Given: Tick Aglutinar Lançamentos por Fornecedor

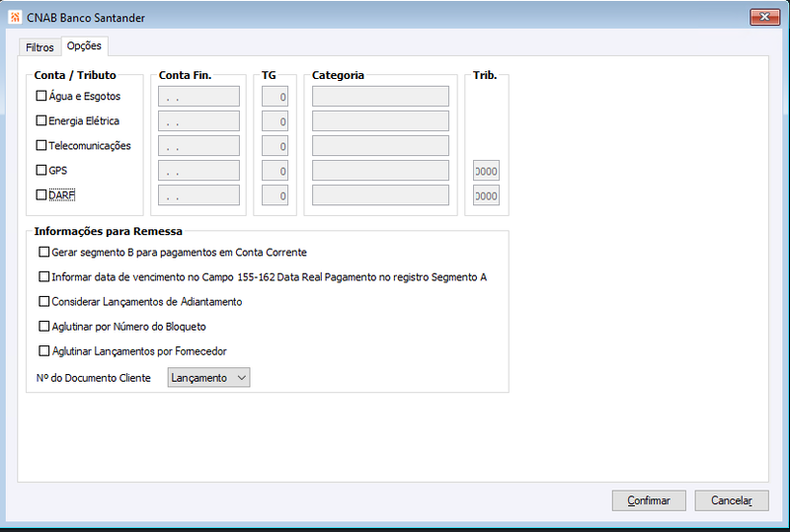Looking at the screenshot, I should [x=44, y=350].
